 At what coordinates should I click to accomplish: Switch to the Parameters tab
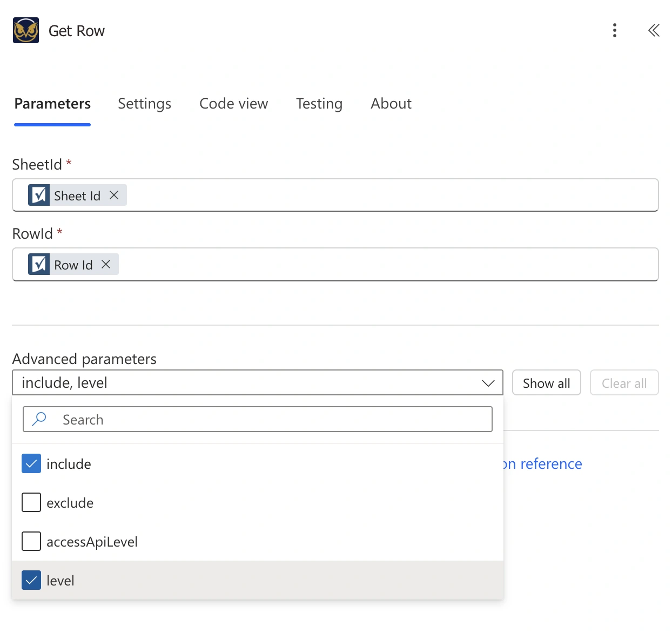point(52,104)
